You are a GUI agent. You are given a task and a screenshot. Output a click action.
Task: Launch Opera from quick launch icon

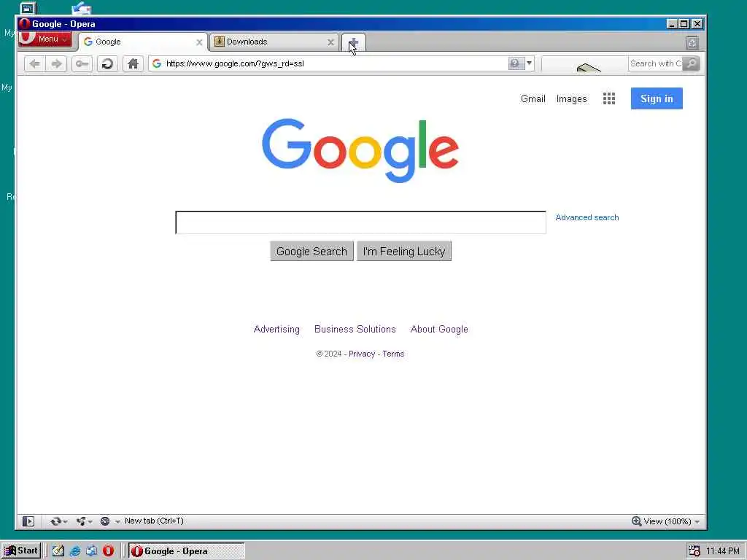tap(108, 551)
